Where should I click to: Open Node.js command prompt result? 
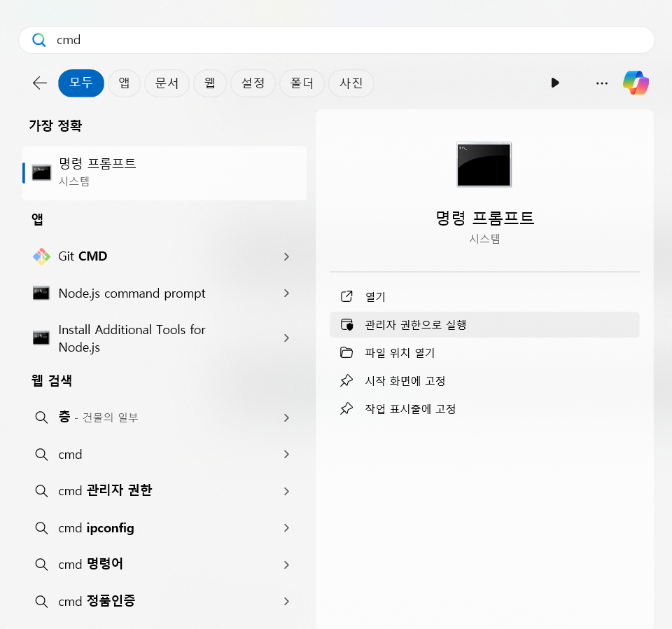click(164, 293)
